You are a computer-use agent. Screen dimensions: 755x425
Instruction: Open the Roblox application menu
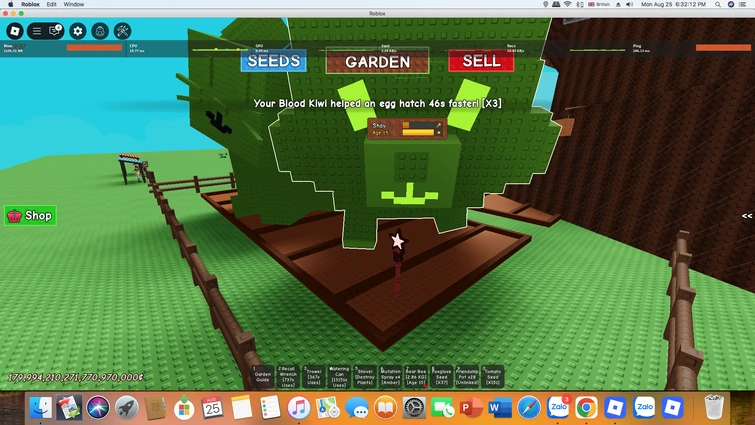(x=30, y=4)
